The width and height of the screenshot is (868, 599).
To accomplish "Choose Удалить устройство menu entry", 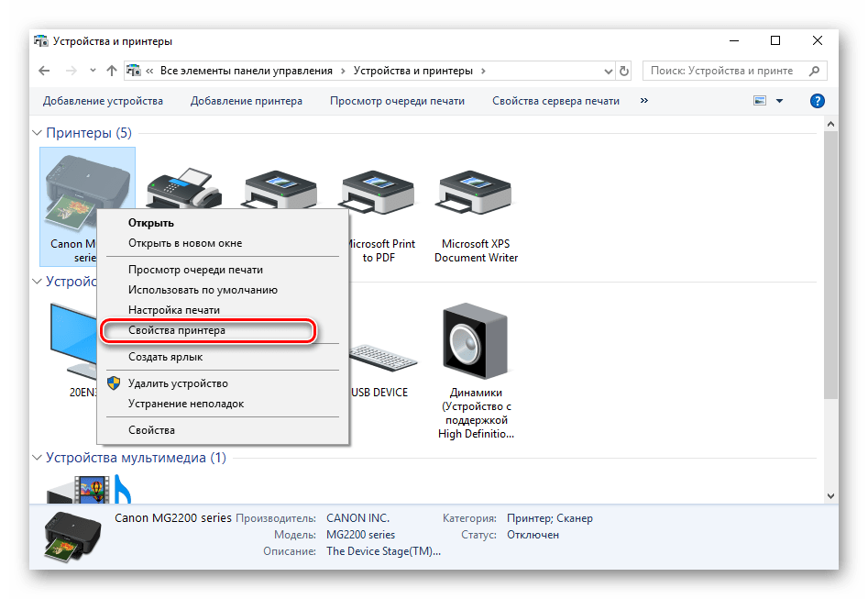I will (x=178, y=383).
